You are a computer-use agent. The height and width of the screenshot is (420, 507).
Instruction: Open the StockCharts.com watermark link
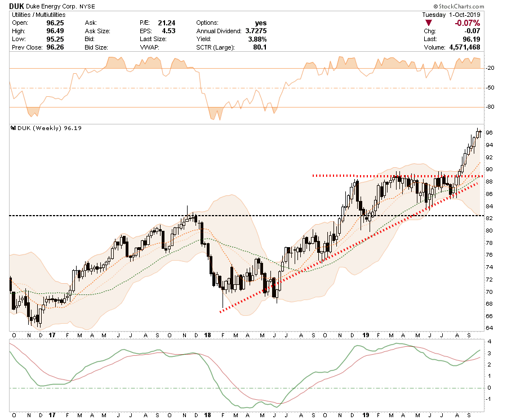pos(459,6)
